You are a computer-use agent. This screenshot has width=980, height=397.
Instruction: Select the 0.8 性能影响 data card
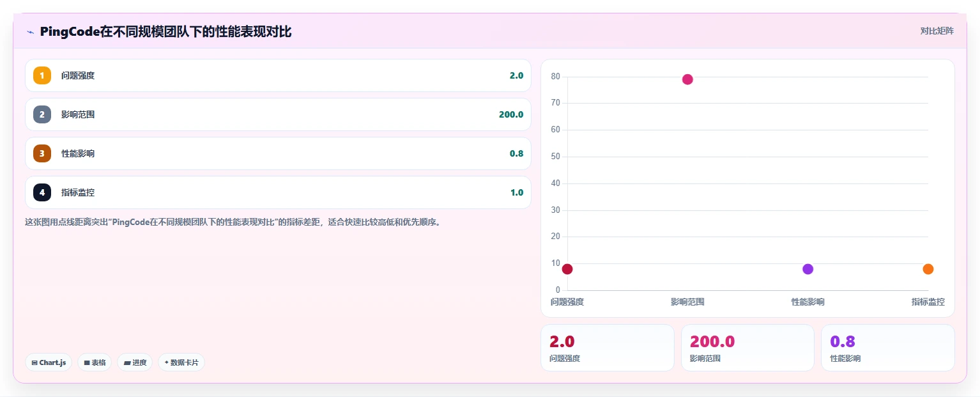pos(888,348)
